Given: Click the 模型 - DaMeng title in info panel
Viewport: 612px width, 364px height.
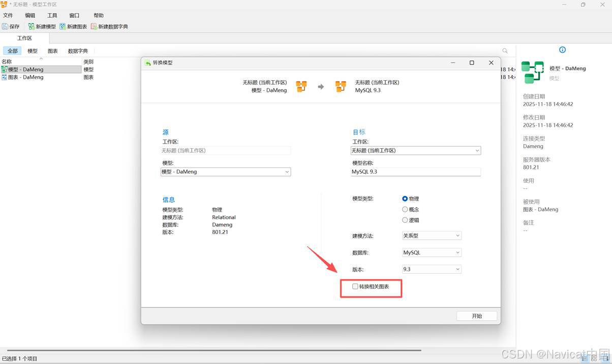Looking at the screenshot, I should [567, 69].
